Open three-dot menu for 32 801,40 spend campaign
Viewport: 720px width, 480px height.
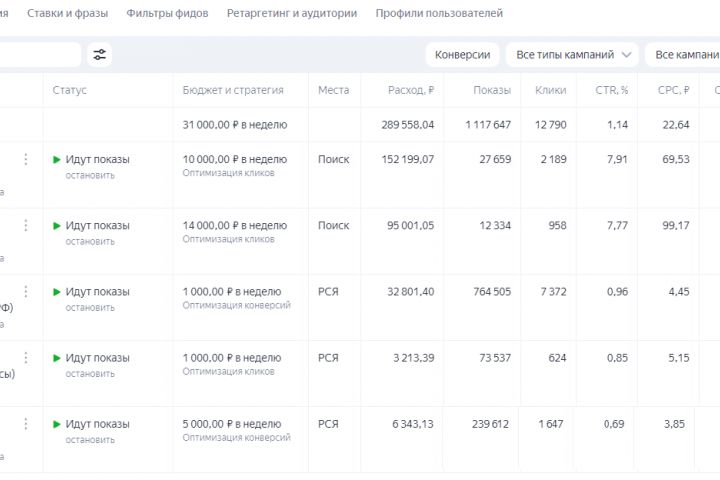tap(26, 291)
